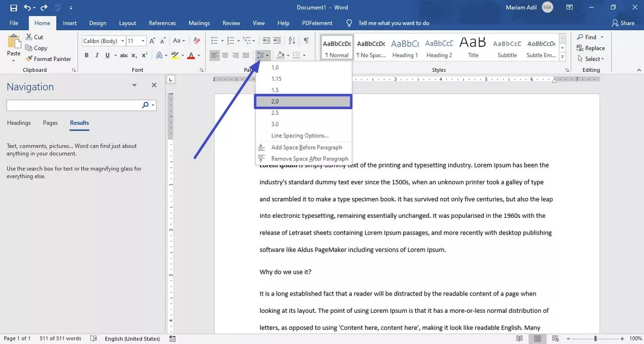This screenshot has width=644, height=344.
Task: Expand the Styles gallery More arrow
Action: (x=562, y=57)
